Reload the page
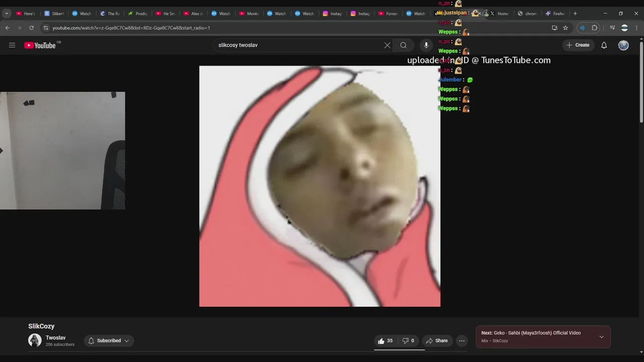The width and height of the screenshot is (644, 362). [31, 28]
